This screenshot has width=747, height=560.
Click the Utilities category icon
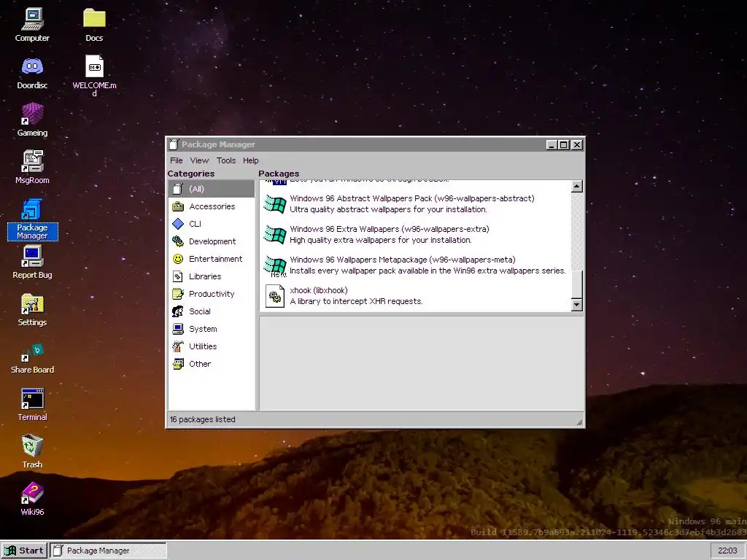click(x=178, y=346)
